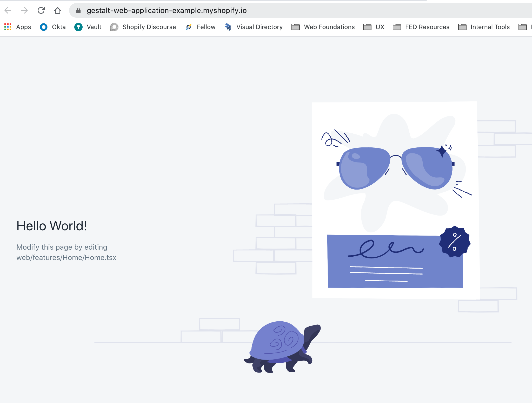This screenshot has height=403, width=532.
Task: Reload the page with the refresh icon
Action: pos(41,10)
